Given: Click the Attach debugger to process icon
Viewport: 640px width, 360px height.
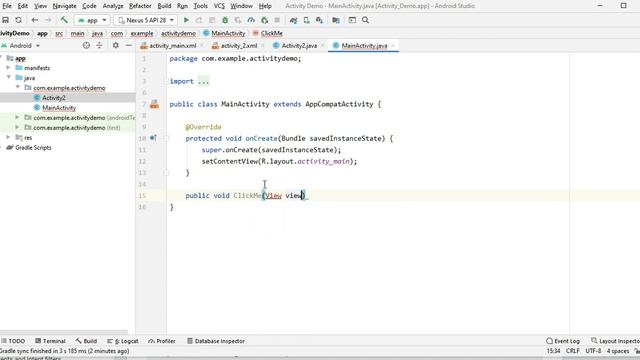Looking at the screenshot, I should [264, 20].
